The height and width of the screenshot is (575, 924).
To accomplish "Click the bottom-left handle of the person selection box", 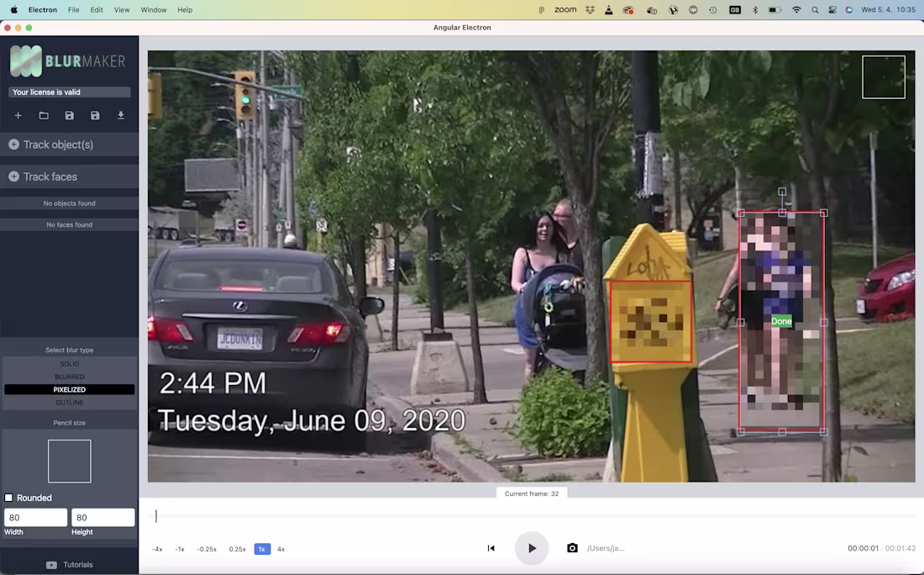I will tap(741, 432).
